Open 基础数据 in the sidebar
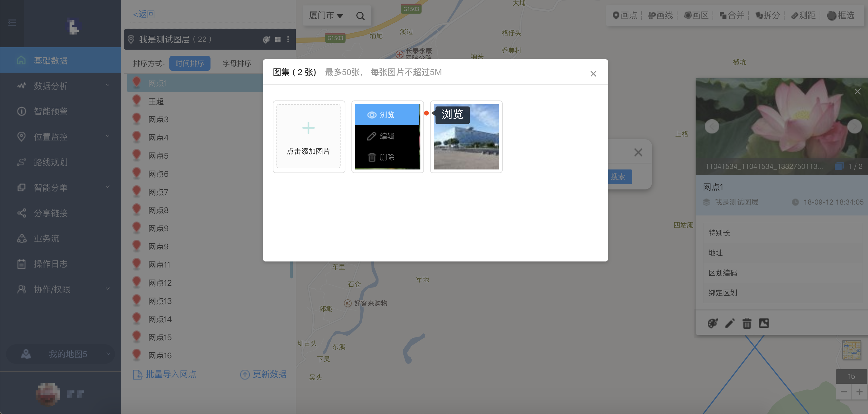This screenshot has width=868, height=414. pos(60,60)
